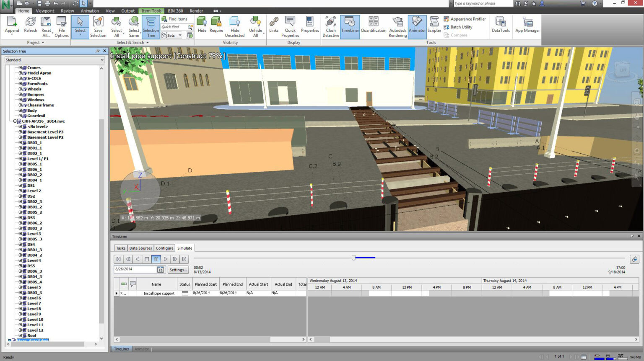Launch the Animator tool

[417, 26]
